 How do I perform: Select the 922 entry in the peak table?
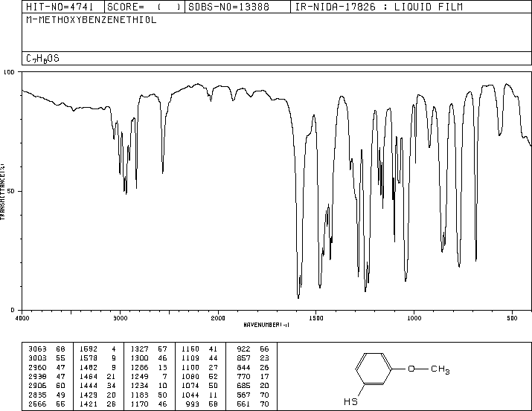pyautogui.click(x=243, y=349)
